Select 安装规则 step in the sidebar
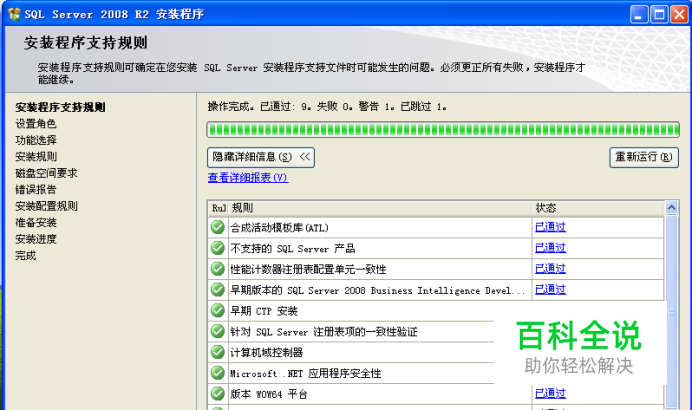The width and height of the screenshot is (692, 410). 36,157
